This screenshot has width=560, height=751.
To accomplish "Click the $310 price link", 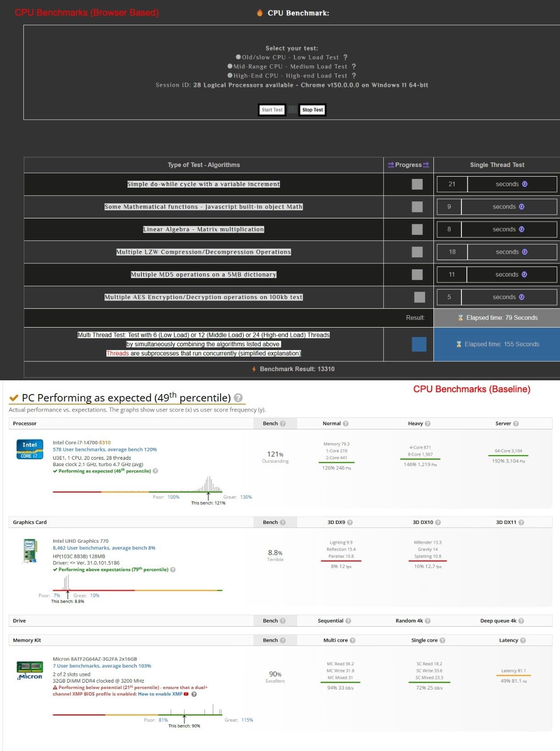I will 105,443.
